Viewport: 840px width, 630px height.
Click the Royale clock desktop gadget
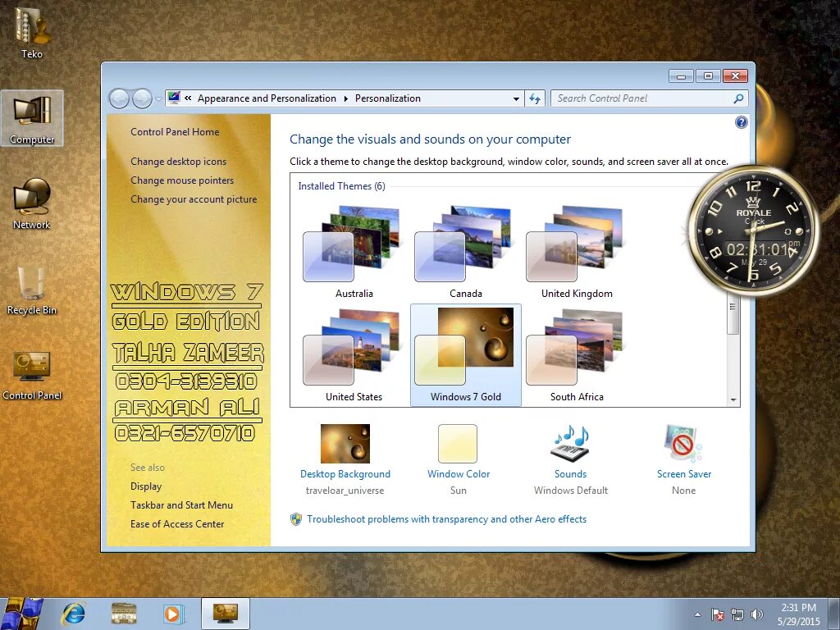click(753, 231)
